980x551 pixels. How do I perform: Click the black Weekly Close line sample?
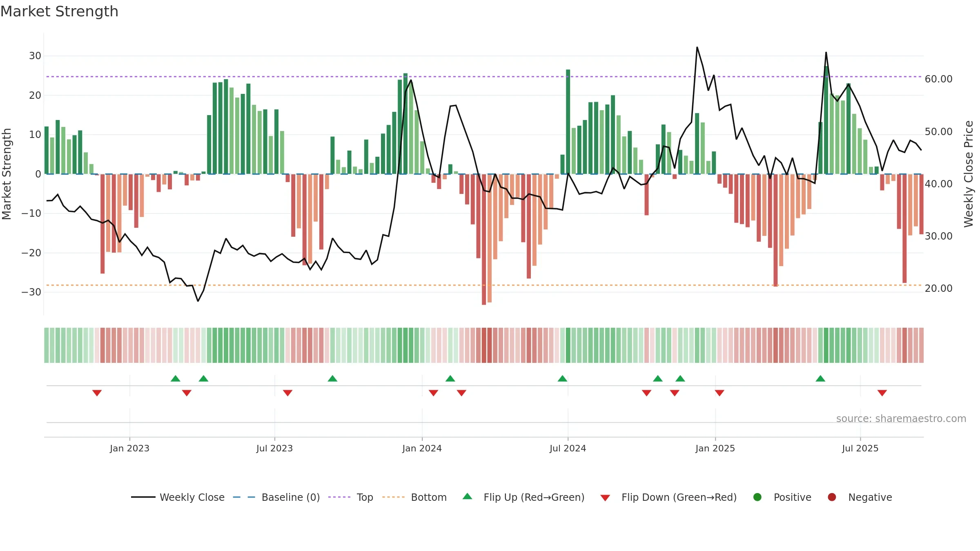[143, 497]
